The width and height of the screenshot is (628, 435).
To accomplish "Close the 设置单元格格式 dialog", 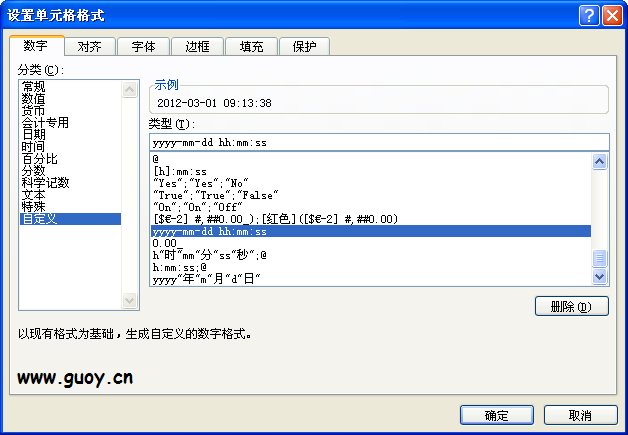I will (x=612, y=16).
